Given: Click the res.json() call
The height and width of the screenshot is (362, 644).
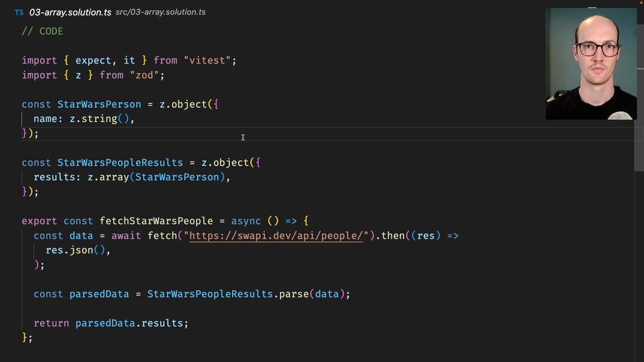Looking at the screenshot, I should (x=76, y=251).
